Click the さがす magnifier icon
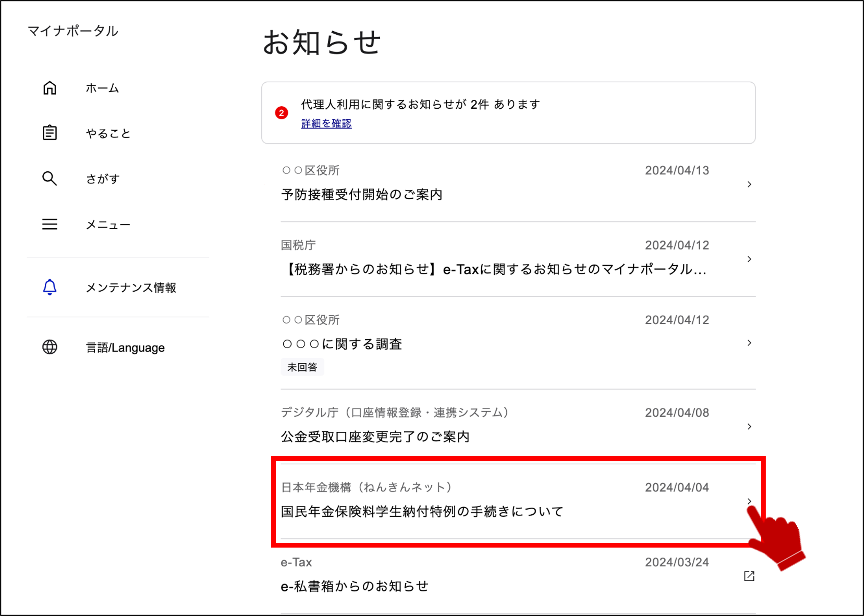 click(50, 178)
